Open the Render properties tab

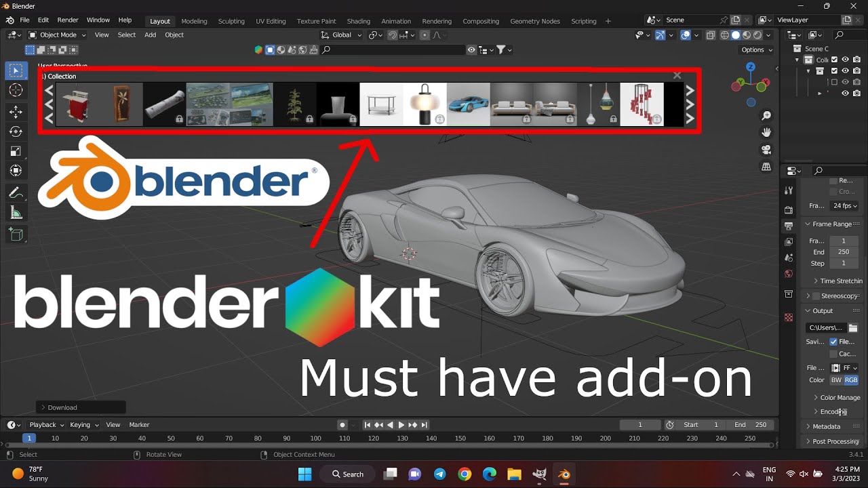coord(789,210)
